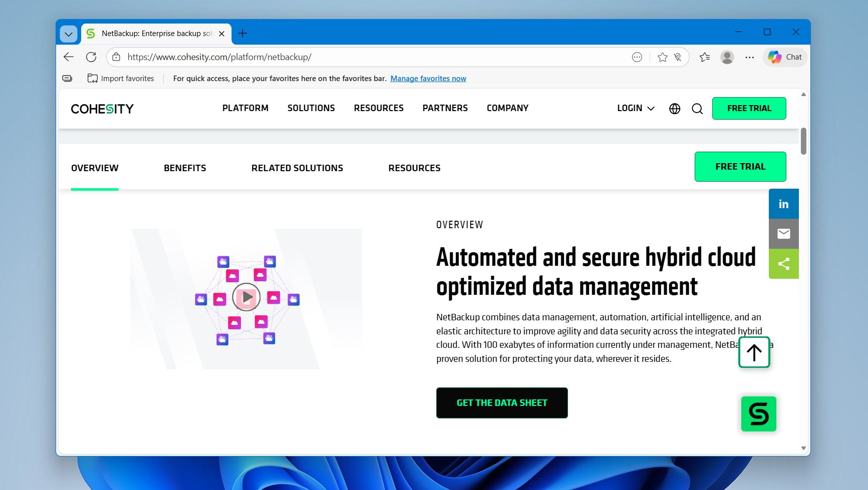
Task: Open the floating green S widget
Action: [x=758, y=413]
